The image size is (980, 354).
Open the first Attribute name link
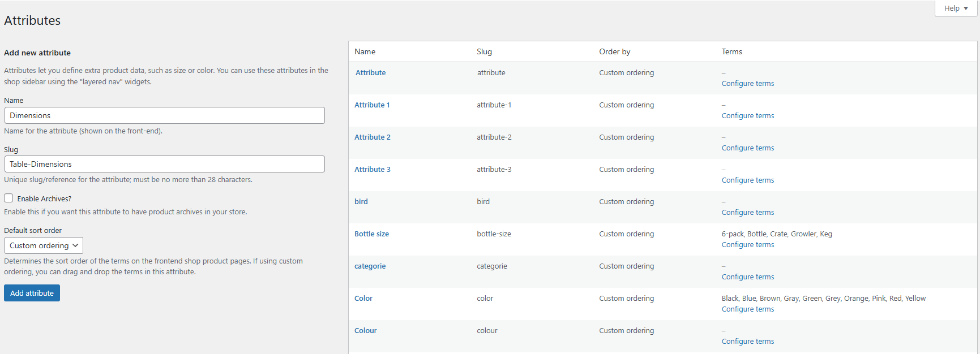pyautogui.click(x=370, y=73)
